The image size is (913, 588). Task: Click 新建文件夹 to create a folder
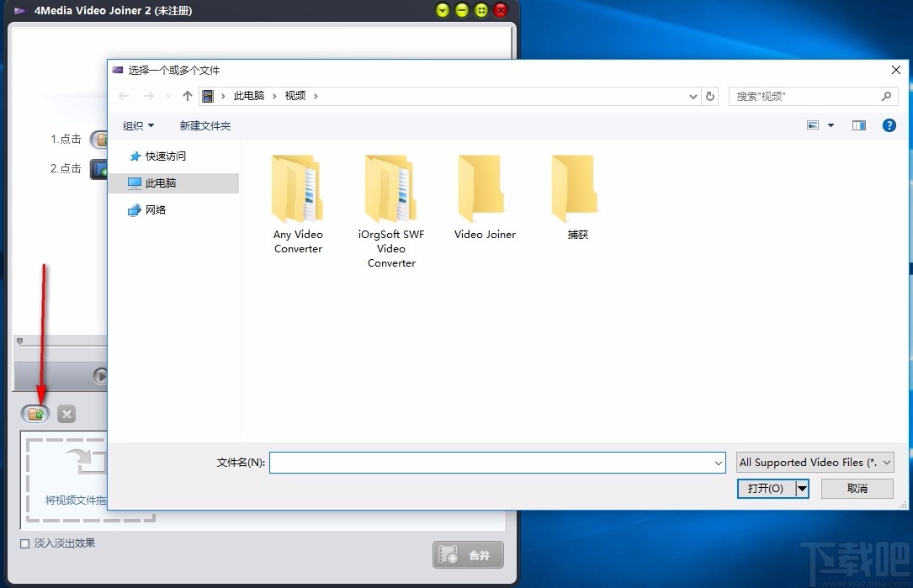pyautogui.click(x=204, y=124)
